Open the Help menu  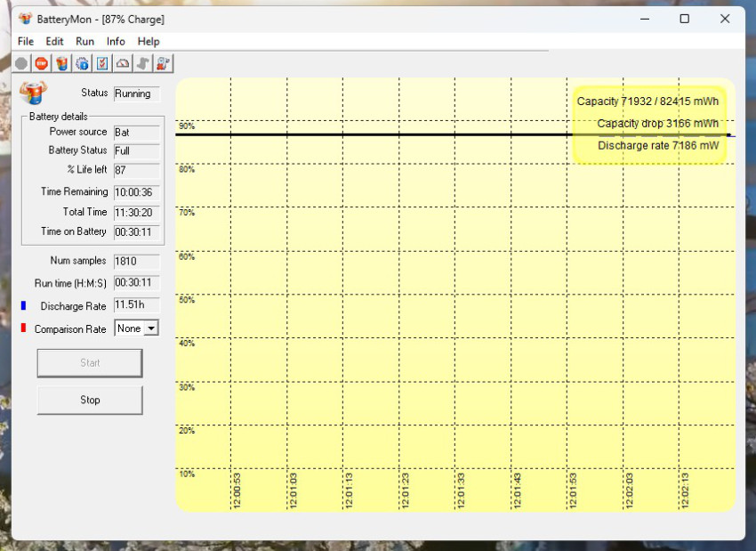[x=149, y=41]
